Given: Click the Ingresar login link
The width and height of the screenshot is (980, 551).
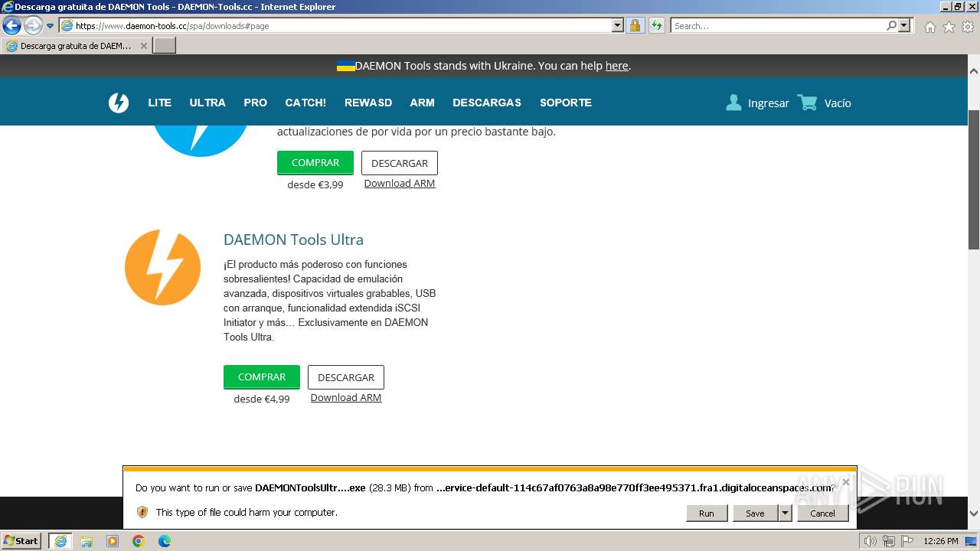Looking at the screenshot, I should click(769, 103).
